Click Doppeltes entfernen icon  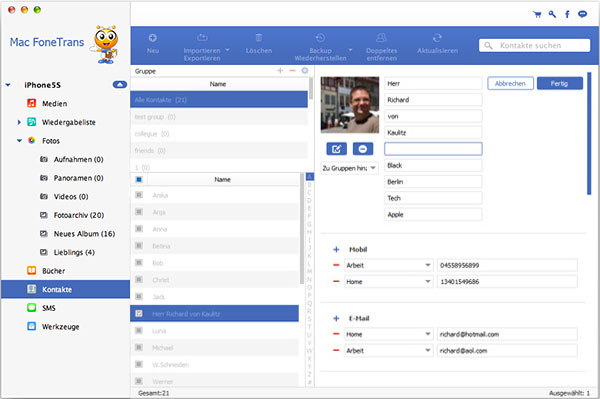381,37
